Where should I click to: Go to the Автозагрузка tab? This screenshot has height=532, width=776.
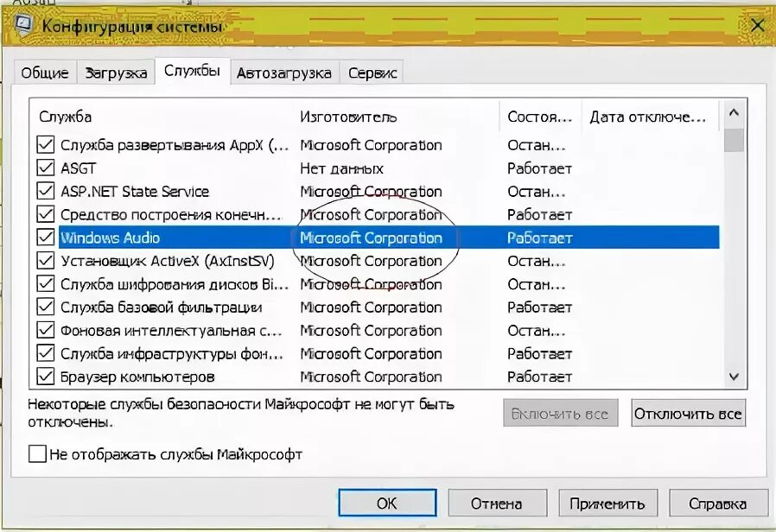coord(284,73)
